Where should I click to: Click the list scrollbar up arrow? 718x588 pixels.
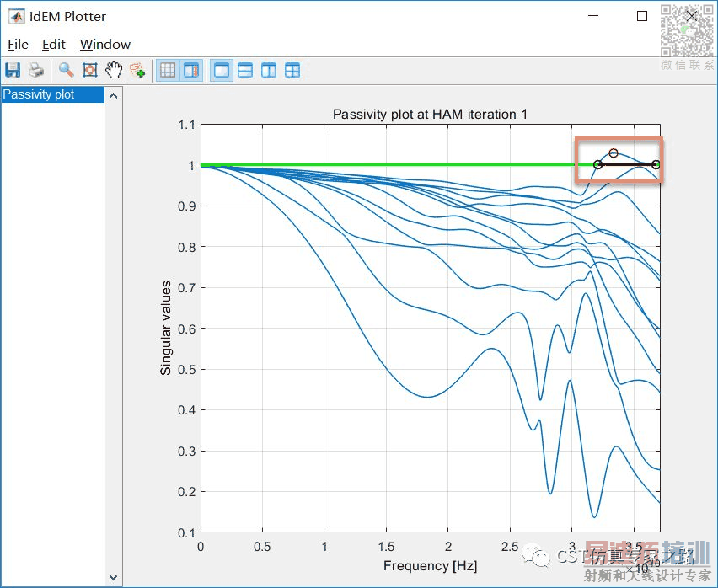(x=114, y=96)
